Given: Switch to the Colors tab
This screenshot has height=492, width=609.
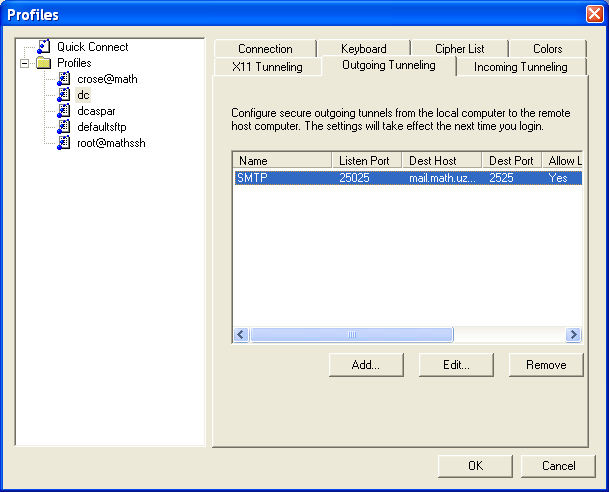Looking at the screenshot, I should 547,49.
